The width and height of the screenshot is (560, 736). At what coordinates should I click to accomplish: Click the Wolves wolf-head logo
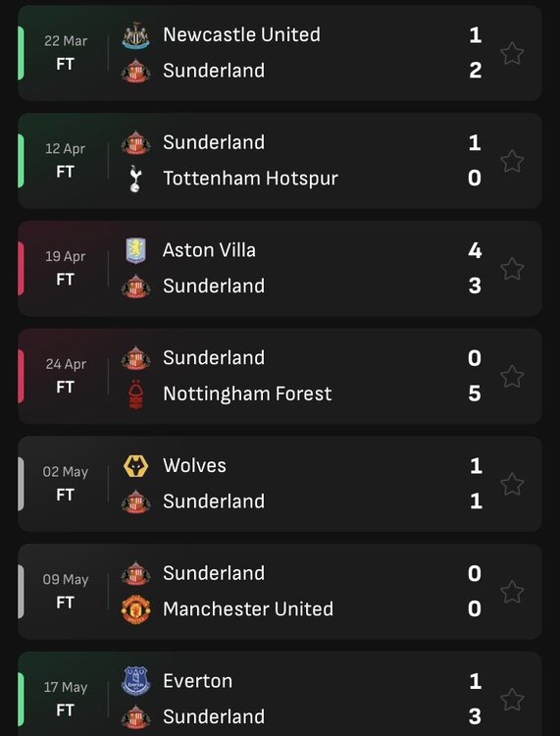[x=135, y=466]
